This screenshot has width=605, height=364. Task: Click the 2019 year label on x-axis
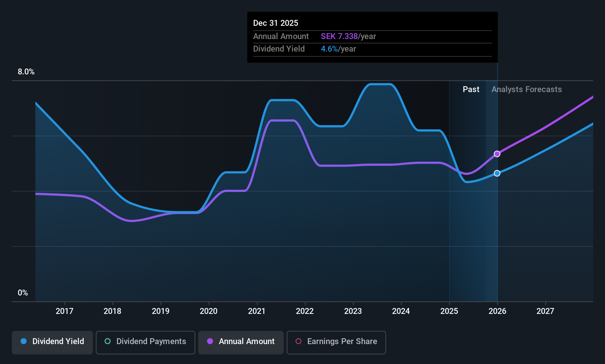(161, 311)
